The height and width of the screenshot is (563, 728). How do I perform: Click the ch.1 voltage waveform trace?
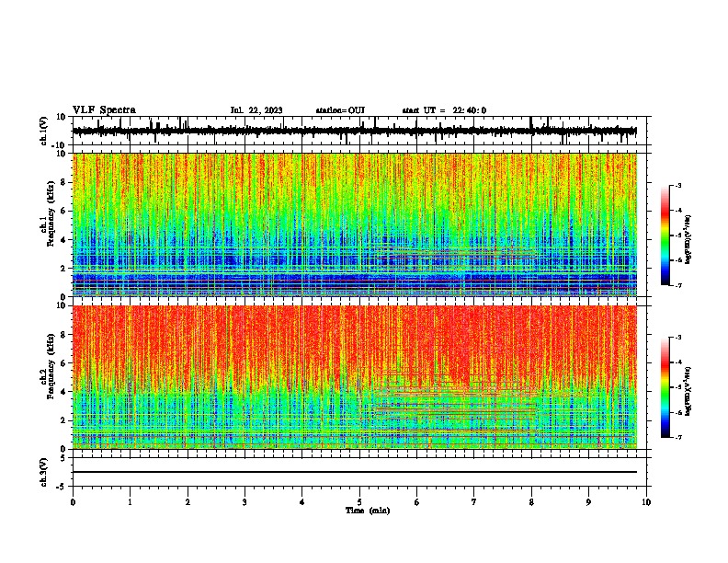(354, 131)
